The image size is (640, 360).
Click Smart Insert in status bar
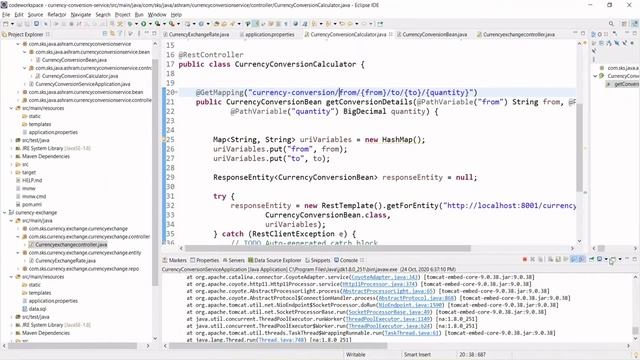(x=417, y=355)
